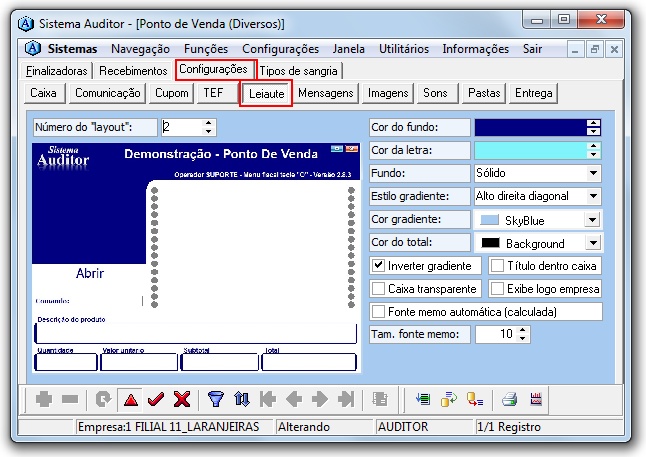
Task: Enable Título dentro caixa checkbox
Action: 497,265
